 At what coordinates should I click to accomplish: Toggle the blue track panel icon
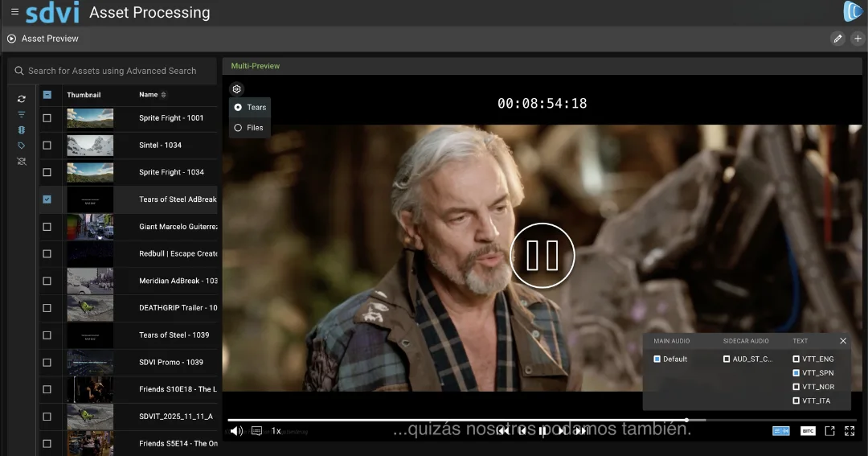tap(781, 430)
